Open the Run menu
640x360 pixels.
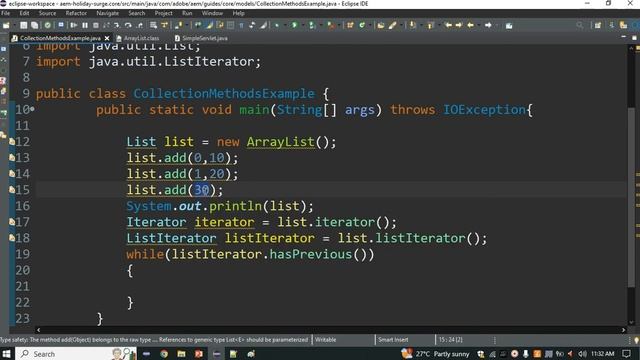[187, 13]
